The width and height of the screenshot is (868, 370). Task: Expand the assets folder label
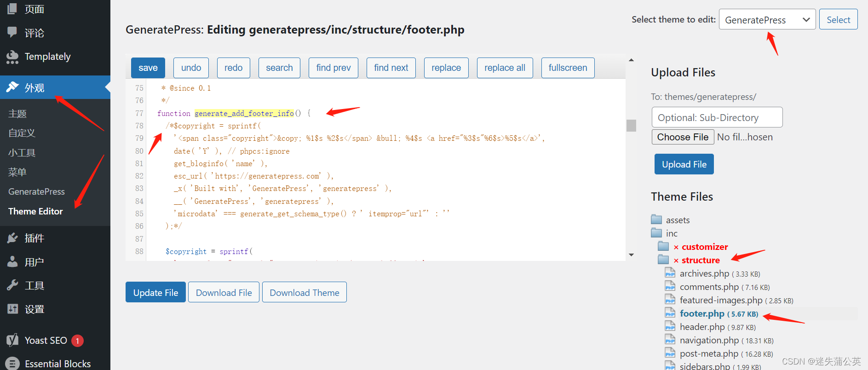(x=678, y=220)
